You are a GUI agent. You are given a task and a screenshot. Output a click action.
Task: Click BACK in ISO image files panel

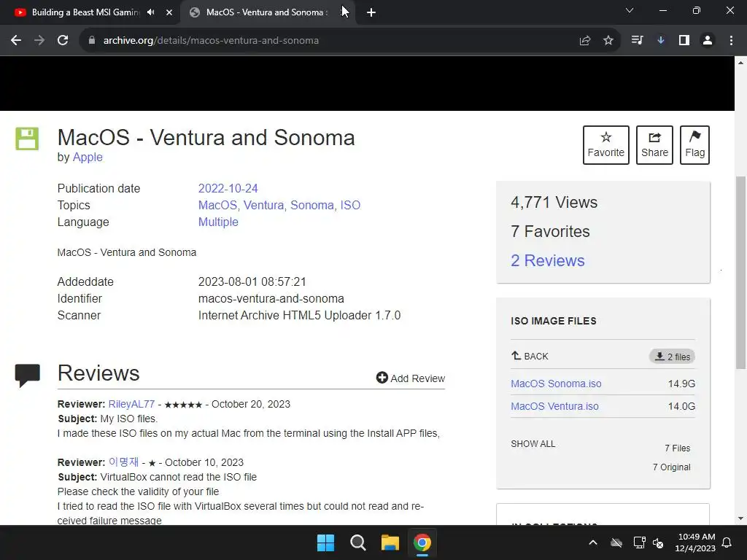tap(530, 356)
